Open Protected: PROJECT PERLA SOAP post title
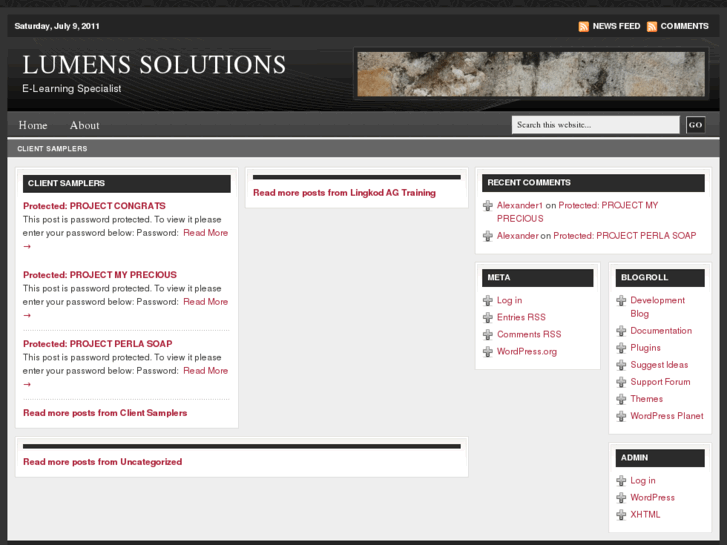Screen dimensions: 727x545 click(97, 344)
